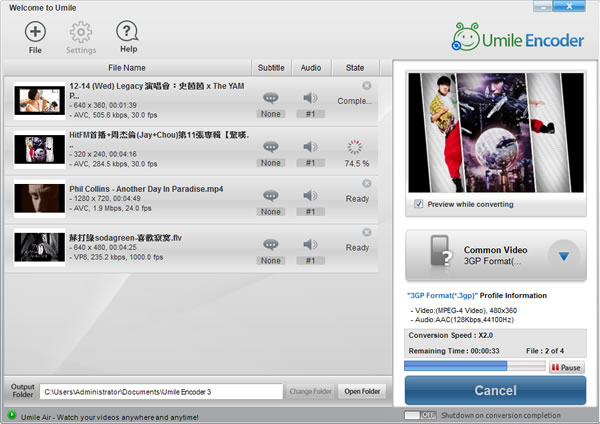Screen dimensions: 600x424
Task: Toggle Preview while converting checkbox
Action: (418, 204)
